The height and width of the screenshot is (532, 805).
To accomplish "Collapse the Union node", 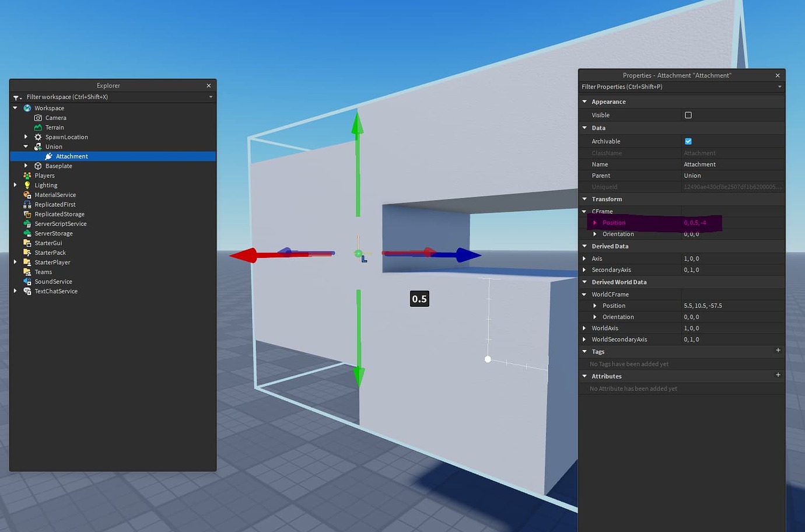I will click(26, 146).
